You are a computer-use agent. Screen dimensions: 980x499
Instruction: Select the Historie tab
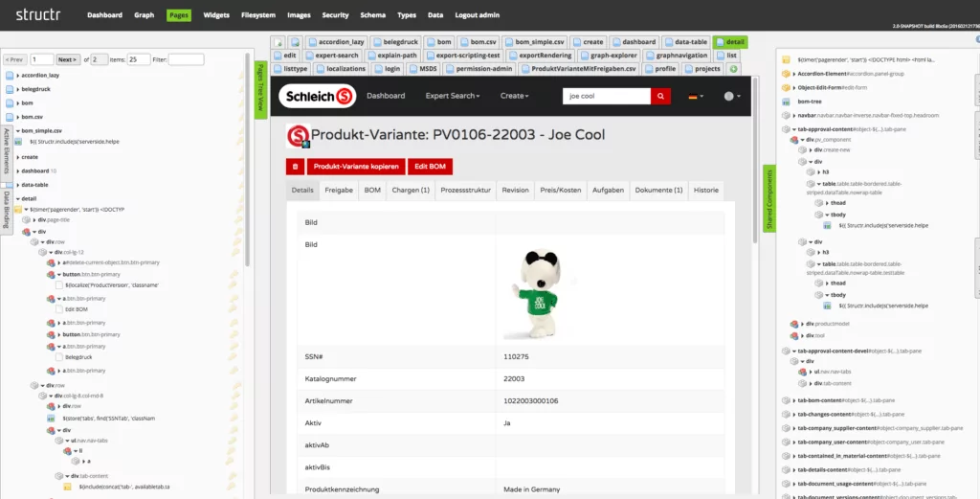pos(705,190)
